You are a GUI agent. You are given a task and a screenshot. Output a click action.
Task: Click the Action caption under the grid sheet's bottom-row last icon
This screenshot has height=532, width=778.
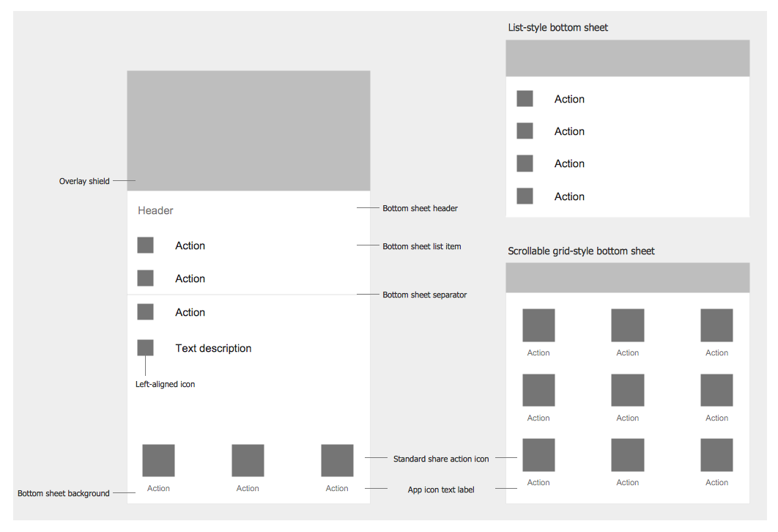coord(717,482)
